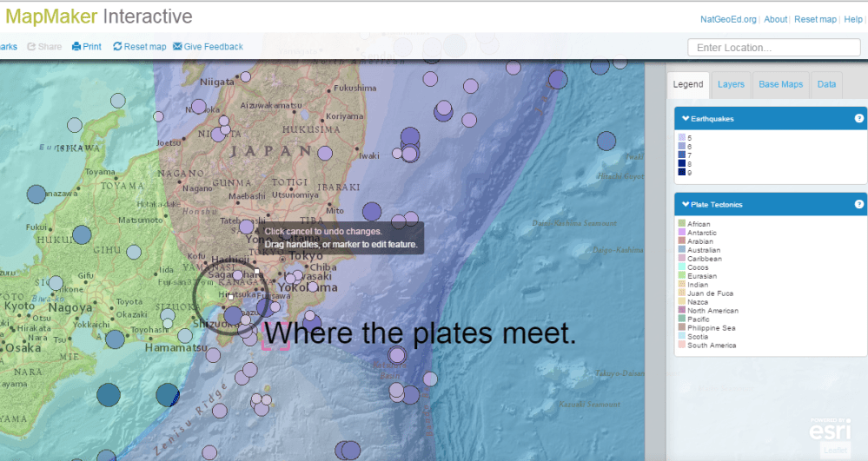Click the Eurasian plate legend label

[702, 276]
